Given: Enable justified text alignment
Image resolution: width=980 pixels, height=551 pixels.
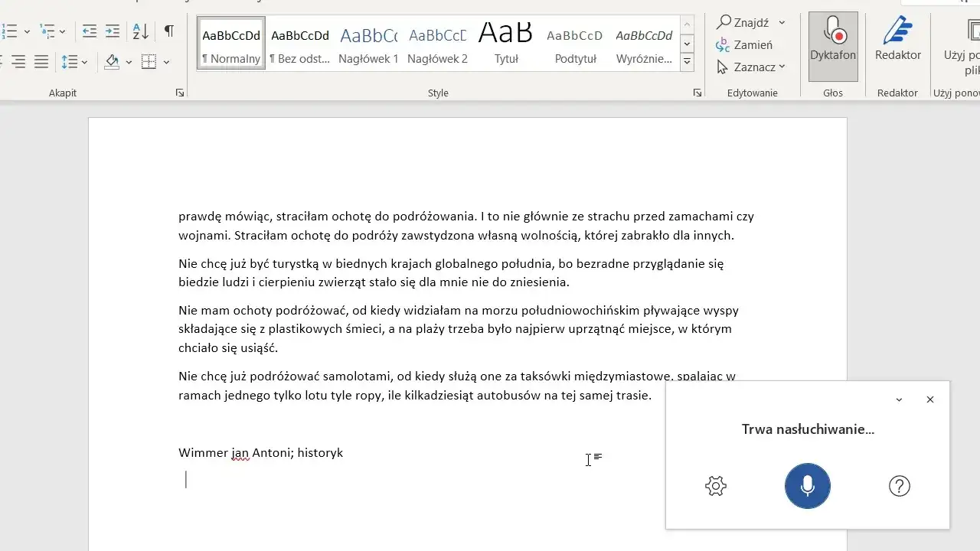Looking at the screenshot, I should tap(41, 61).
